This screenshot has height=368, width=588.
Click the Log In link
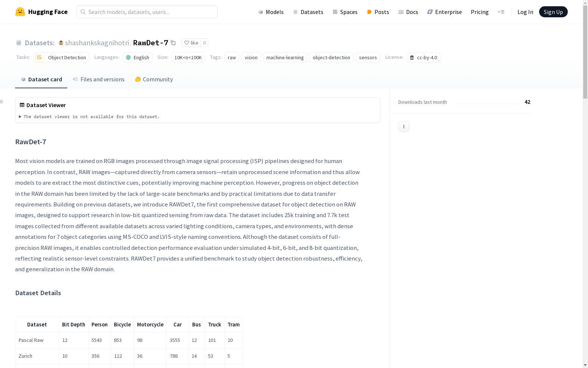(525, 12)
